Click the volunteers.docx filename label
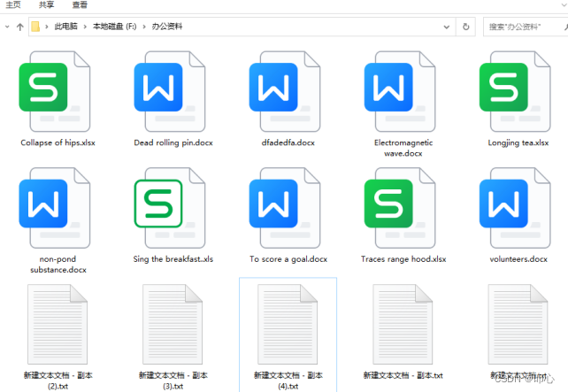 point(518,259)
